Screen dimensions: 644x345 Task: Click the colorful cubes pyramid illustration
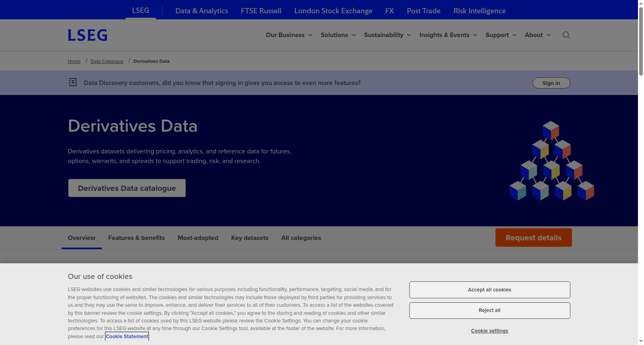(551, 161)
